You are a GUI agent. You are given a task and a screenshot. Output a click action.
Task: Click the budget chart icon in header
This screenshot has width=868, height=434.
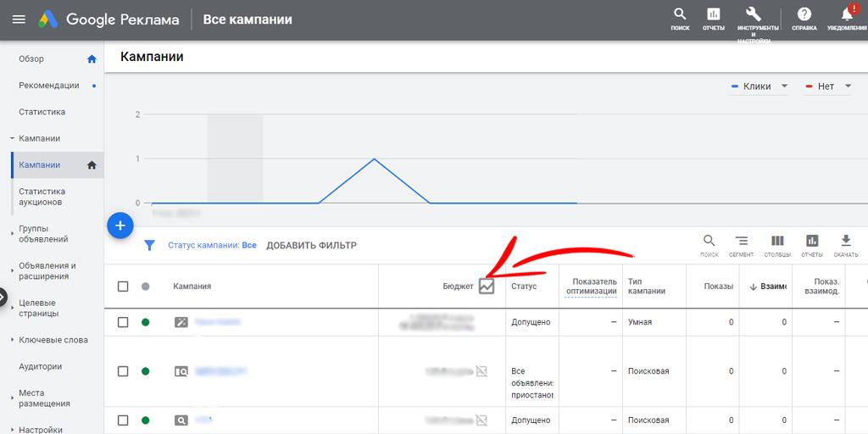(486, 287)
